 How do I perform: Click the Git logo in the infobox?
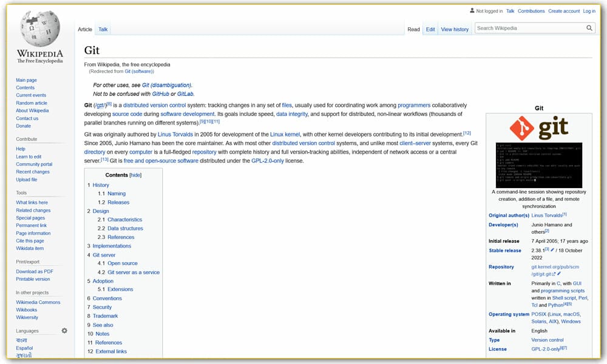coord(539,126)
